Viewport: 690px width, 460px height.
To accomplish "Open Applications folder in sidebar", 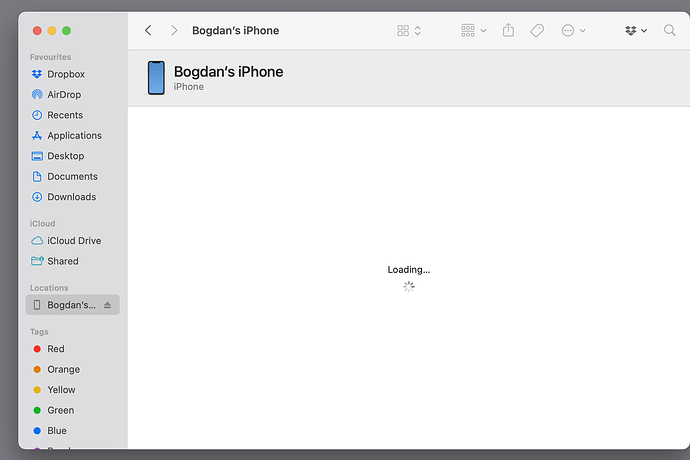I will click(x=73, y=136).
